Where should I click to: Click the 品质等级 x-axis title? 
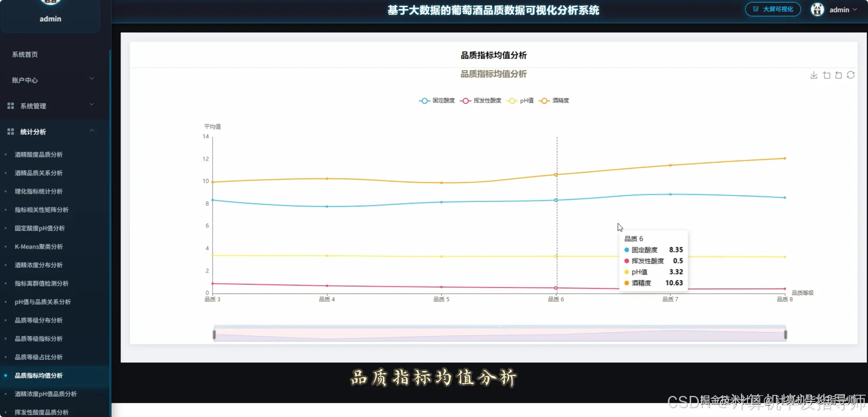(803, 293)
